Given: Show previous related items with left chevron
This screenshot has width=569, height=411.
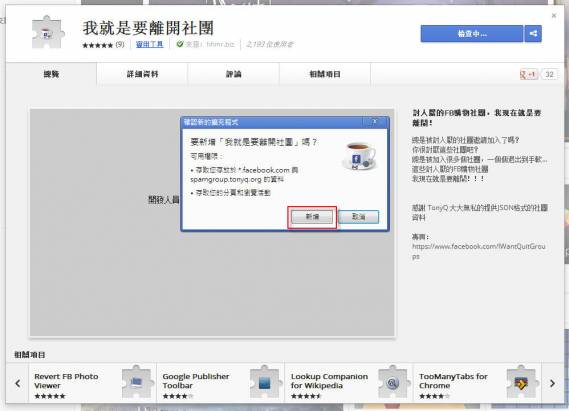Looking at the screenshot, I should tap(17, 383).
